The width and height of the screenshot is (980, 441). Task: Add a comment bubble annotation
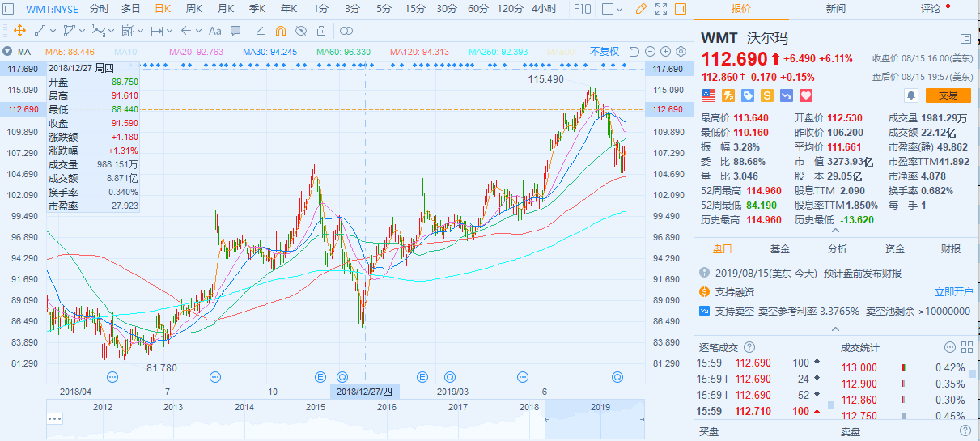point(235,31)
